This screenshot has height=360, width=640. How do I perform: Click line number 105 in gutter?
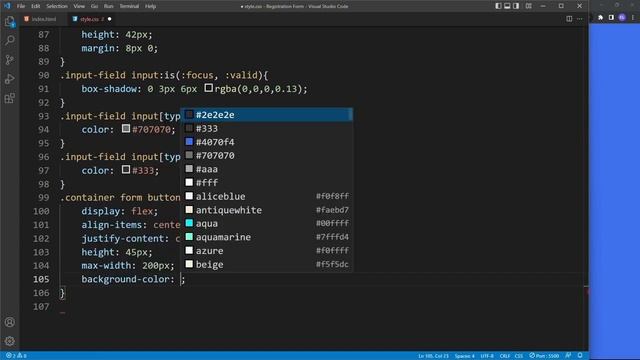coord(41,279)
